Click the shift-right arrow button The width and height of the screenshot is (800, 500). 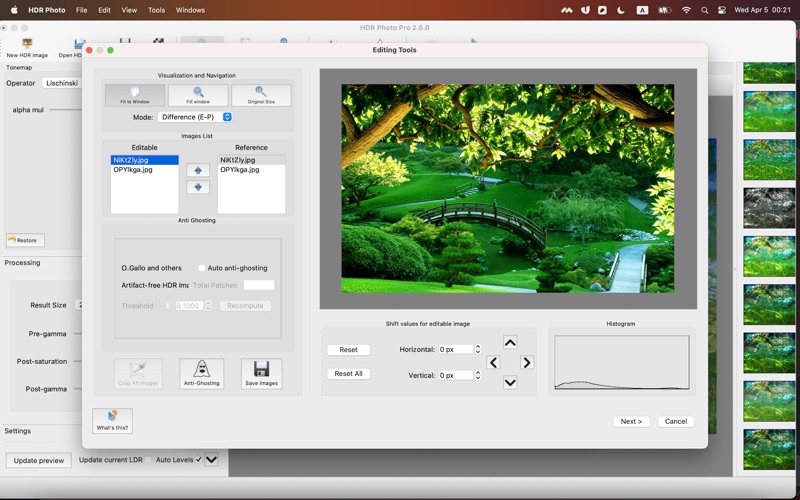[x=527, y=363]
